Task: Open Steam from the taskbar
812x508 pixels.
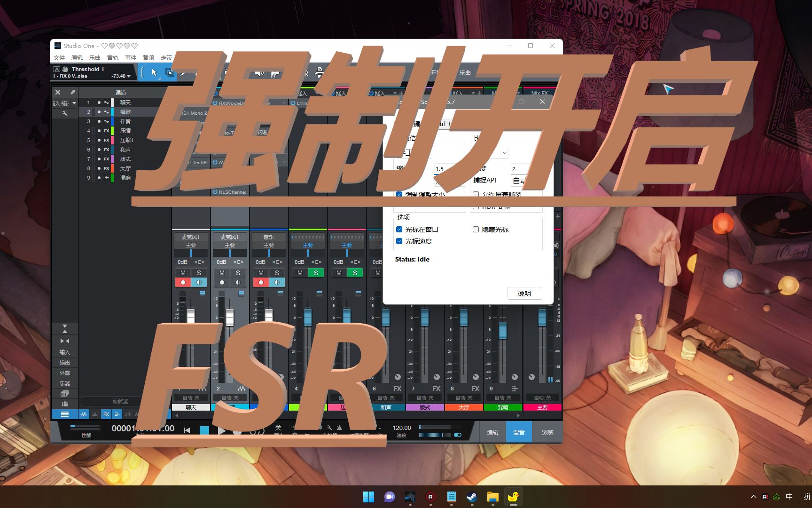Action: click(472, 497)
